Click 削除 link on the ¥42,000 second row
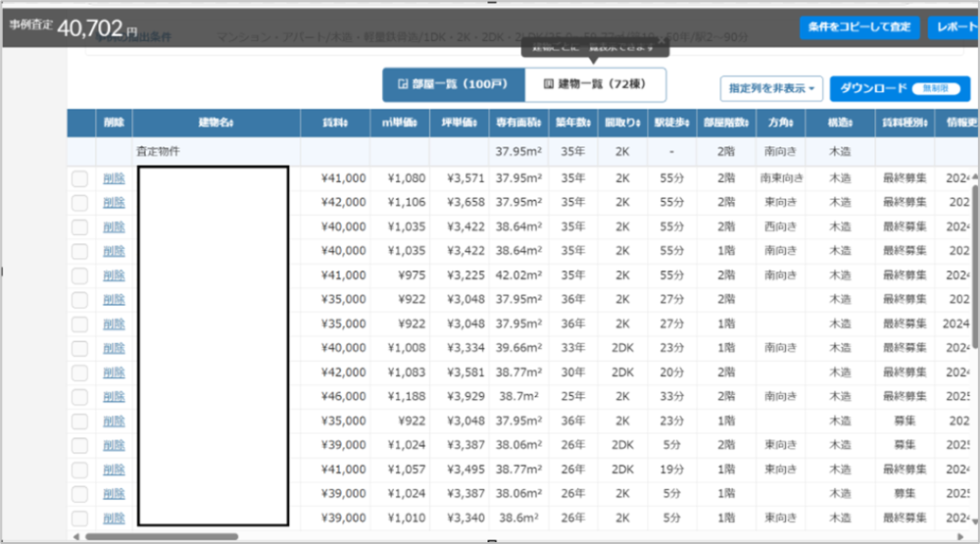 (x=115, y=202)
